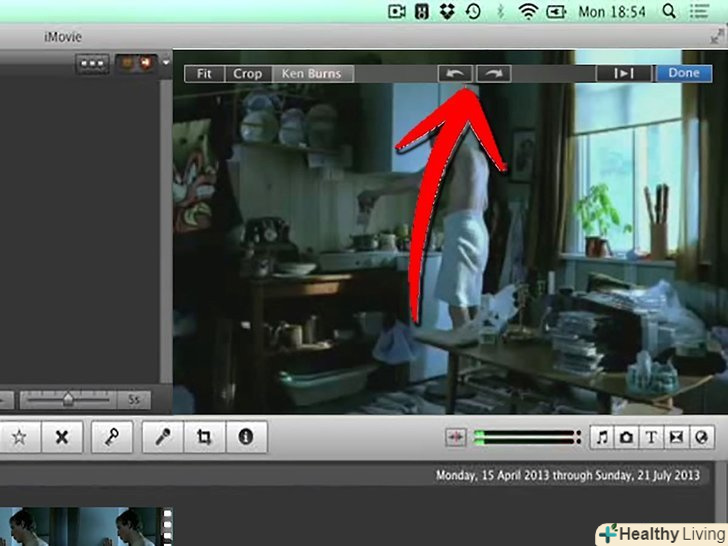Rotate the clip clockwise
The width and height of the screenshot is (728, 546).
pos(494,73)
